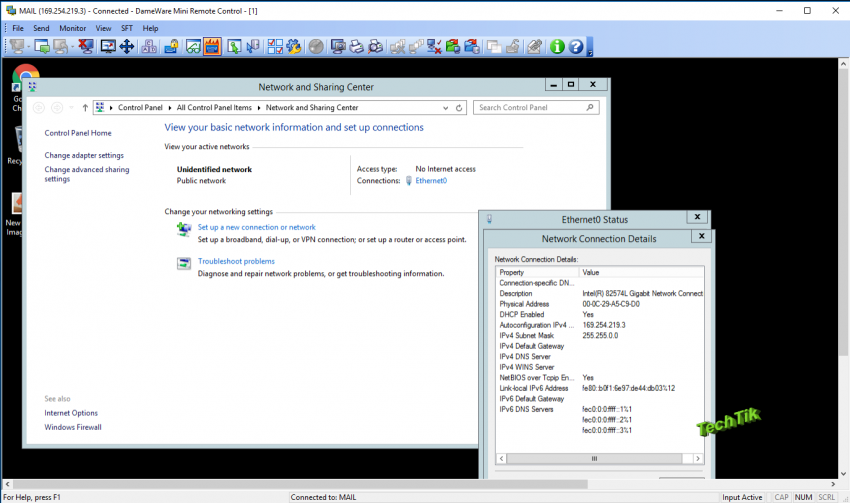The image size is (850, 503).
Task: Click Troubleshoot problems link
Action: coord(236,261)
